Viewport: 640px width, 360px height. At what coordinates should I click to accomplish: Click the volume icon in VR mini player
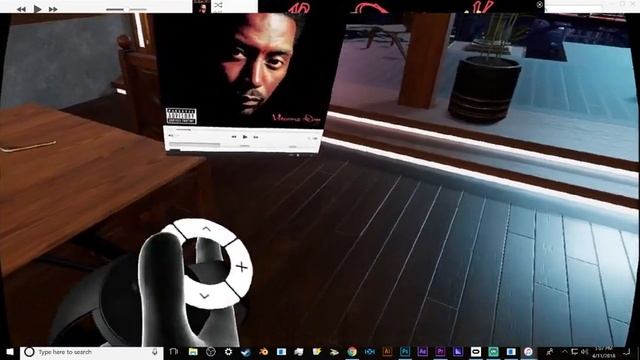tap(171, 136)
